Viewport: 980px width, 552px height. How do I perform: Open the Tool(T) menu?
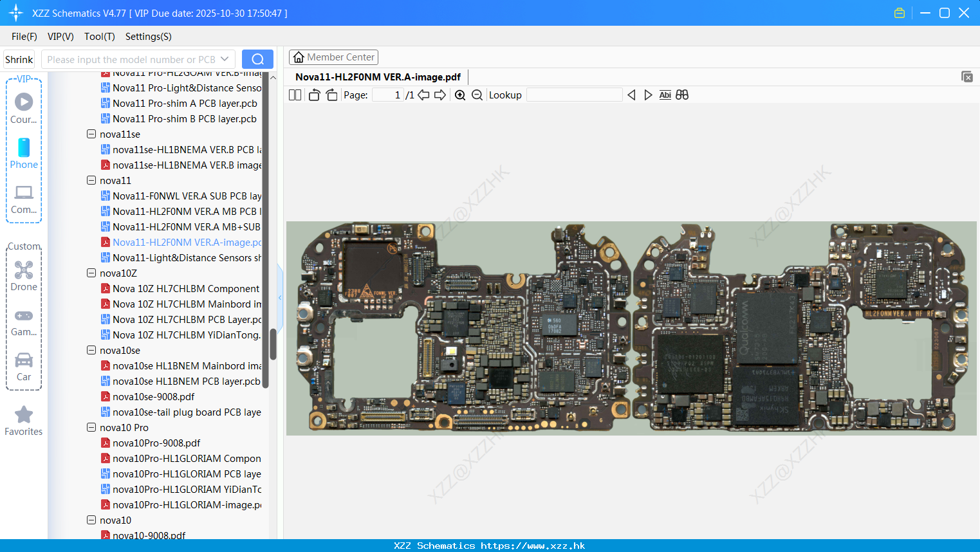click(100, 37)
